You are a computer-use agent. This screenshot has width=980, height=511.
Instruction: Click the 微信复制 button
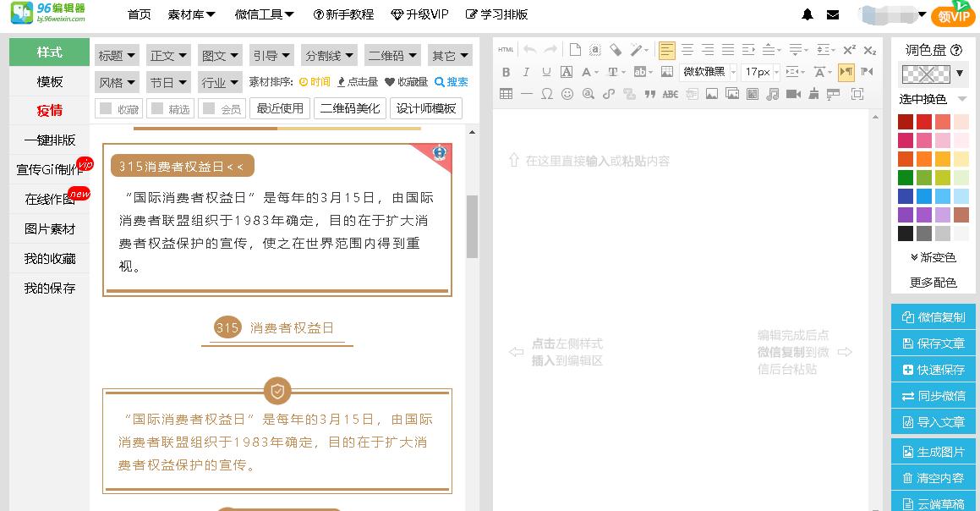[x=933, y=317]
